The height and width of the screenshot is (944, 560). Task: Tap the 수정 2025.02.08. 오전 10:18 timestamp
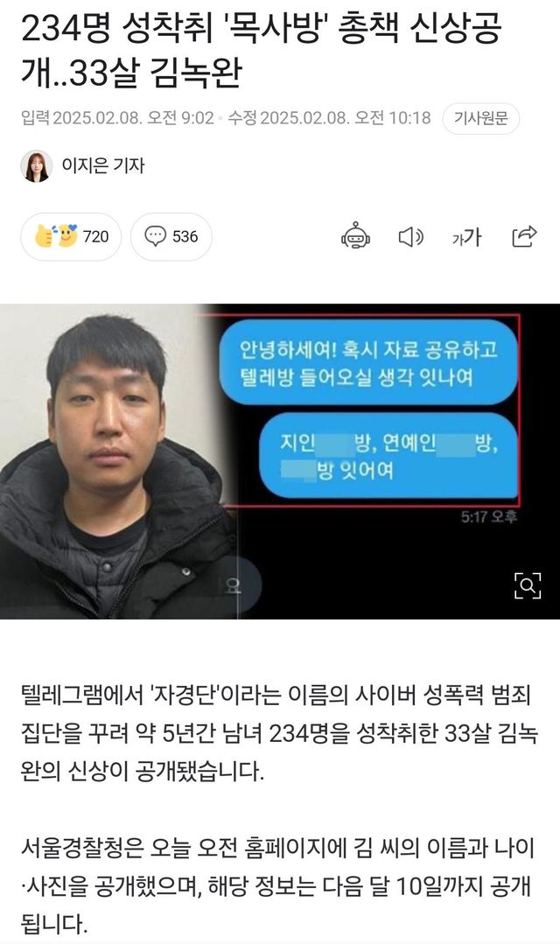[x=329, y=118]
